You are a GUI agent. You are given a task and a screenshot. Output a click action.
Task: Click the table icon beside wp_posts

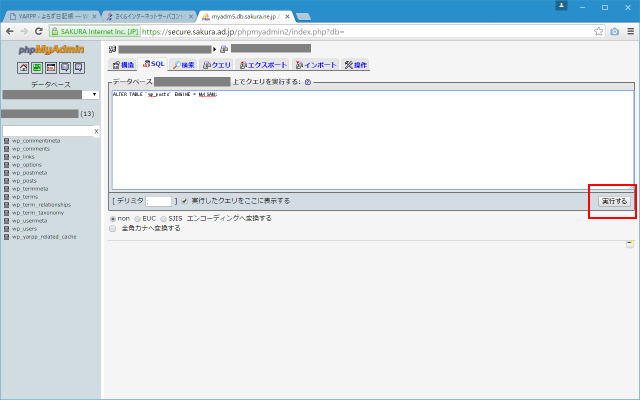point(6,181)
